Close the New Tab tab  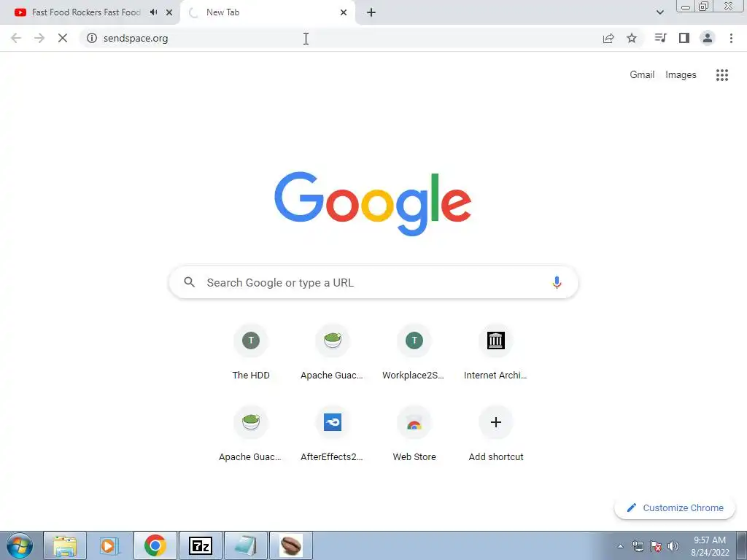(x=344, y=12)
